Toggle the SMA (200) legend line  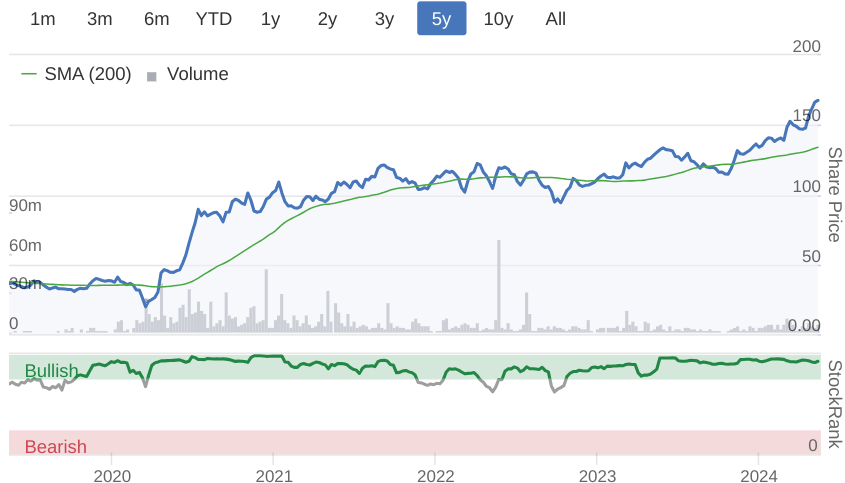[x=76, y=74]
